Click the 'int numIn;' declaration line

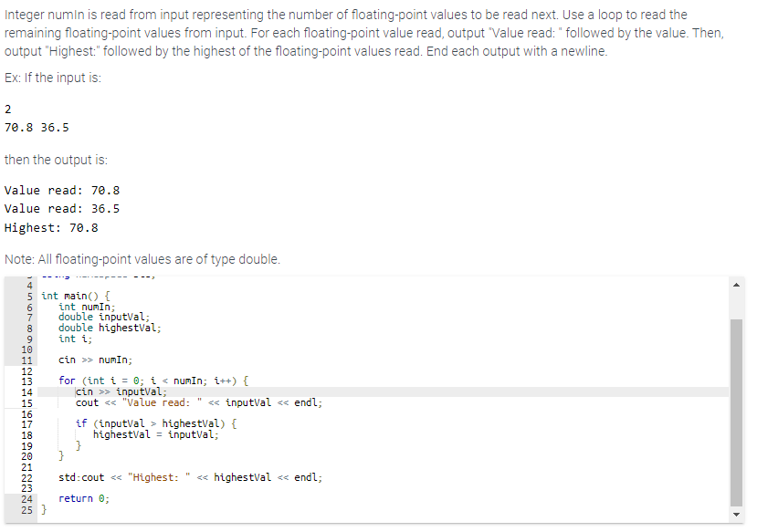pos(87,307)
